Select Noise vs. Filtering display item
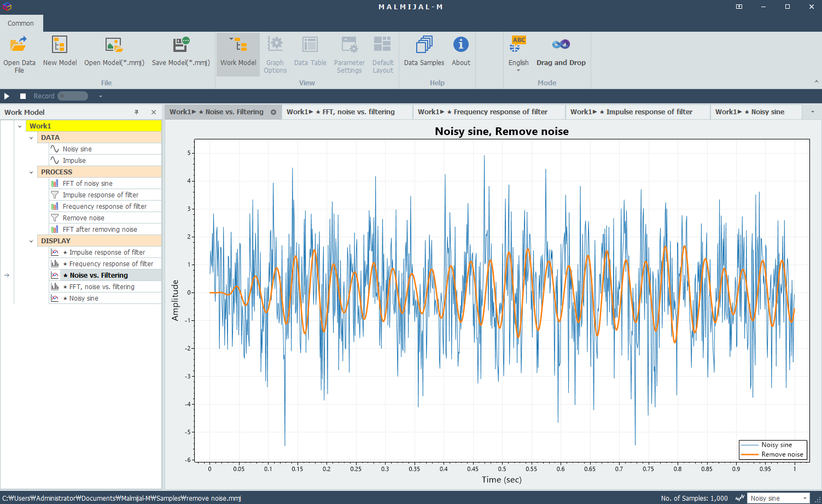The height and width of the screenshot is (504, 822). pos(105,276)
